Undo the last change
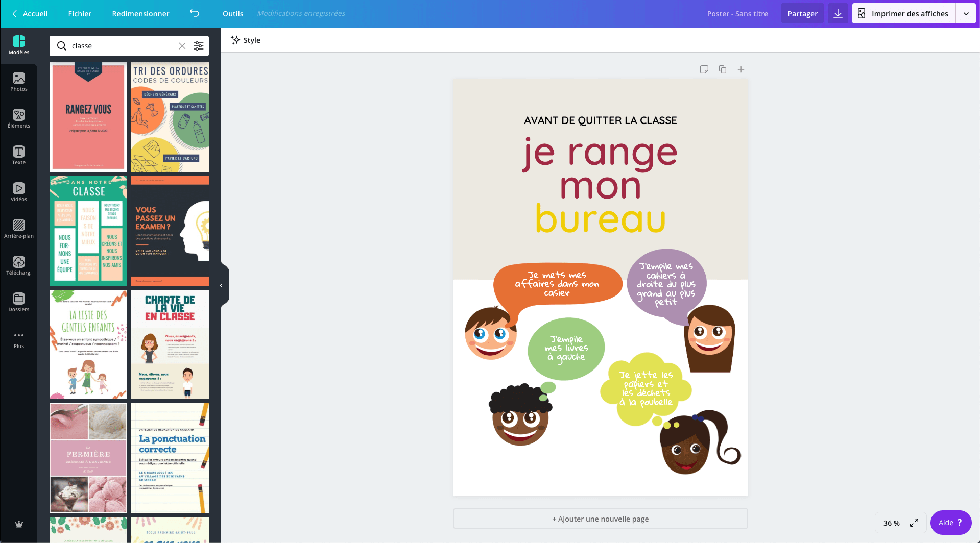The image size is (980, 543). pyautogui.click(x=195, y=13)
